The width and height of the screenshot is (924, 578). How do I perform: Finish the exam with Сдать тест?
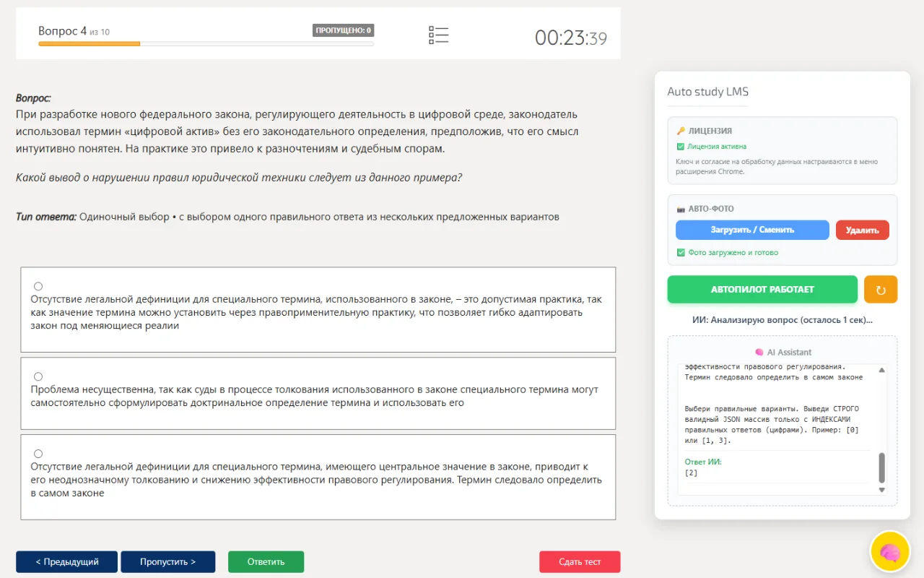[580, 561]
